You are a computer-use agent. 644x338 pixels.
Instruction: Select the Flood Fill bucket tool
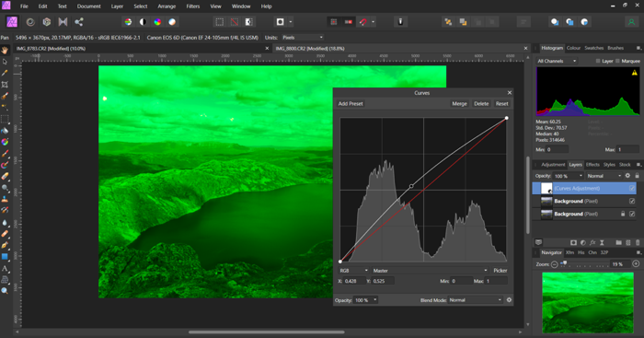[x=5, y=131]
